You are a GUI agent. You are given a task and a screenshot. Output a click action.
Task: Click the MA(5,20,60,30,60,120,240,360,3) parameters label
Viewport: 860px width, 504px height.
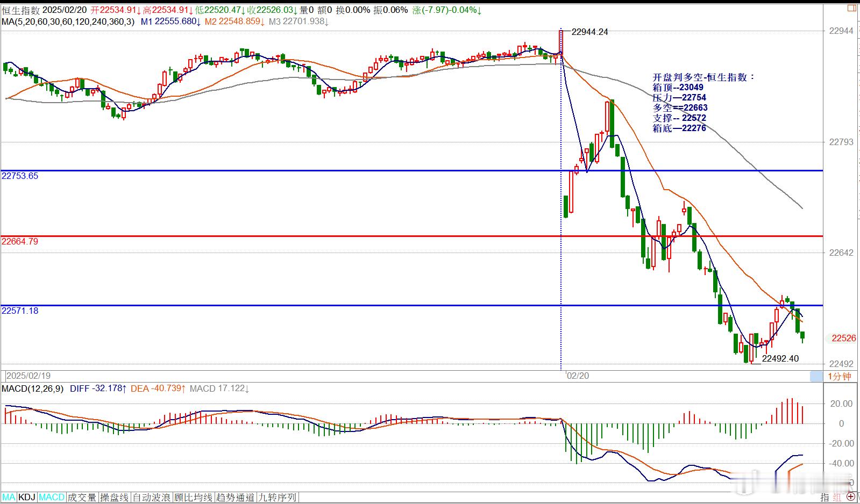point(68,21)
